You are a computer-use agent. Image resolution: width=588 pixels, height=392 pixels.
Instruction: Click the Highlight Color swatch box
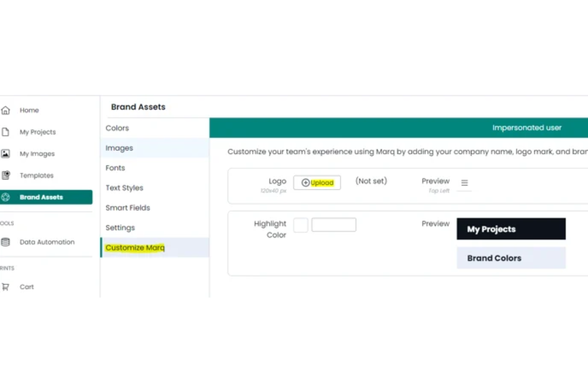(301, 225)
